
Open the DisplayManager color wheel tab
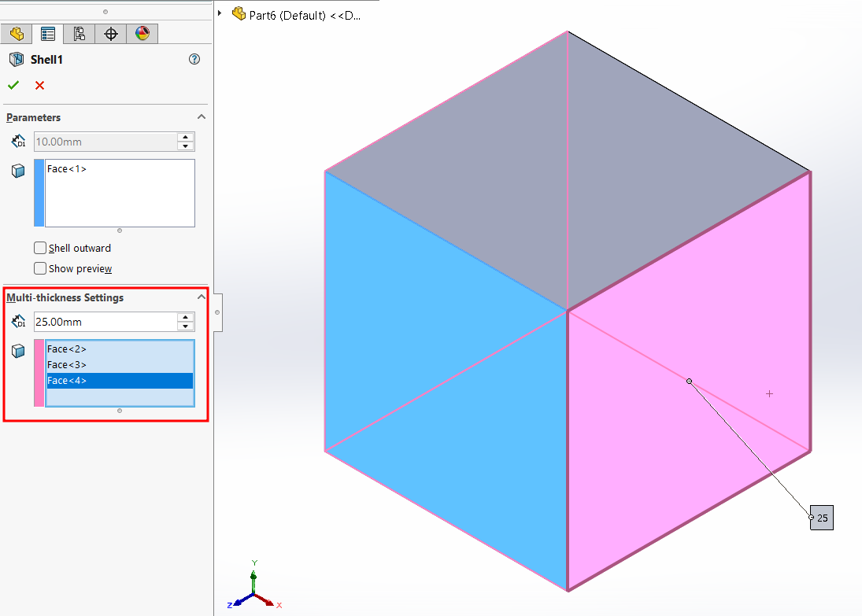click(142, 34)
